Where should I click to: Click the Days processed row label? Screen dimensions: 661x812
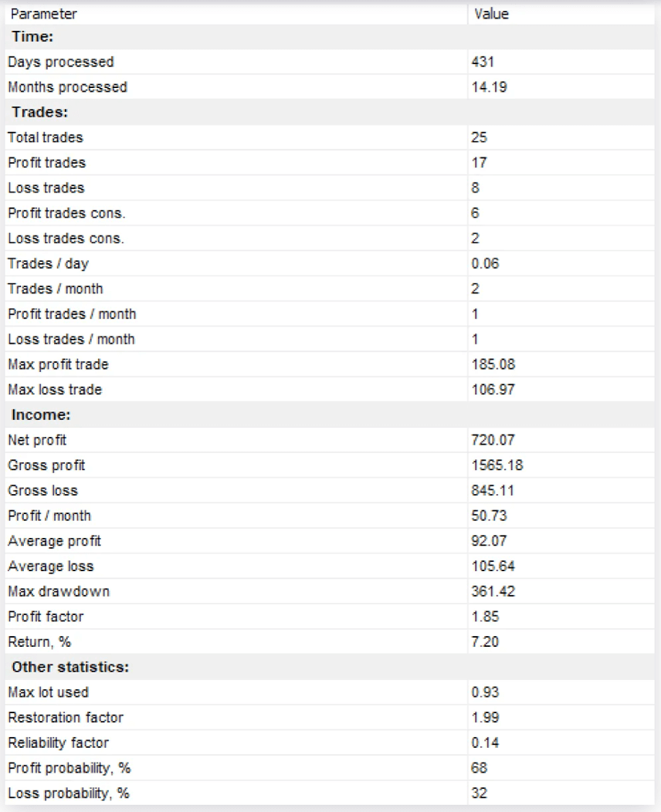(x=60, y=62)
